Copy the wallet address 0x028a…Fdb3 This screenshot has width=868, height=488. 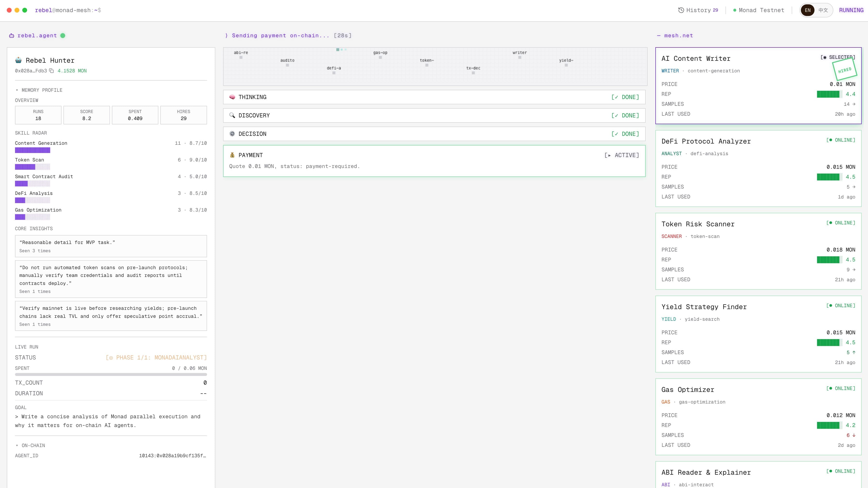pyautogui.click(x=51, y=71)
